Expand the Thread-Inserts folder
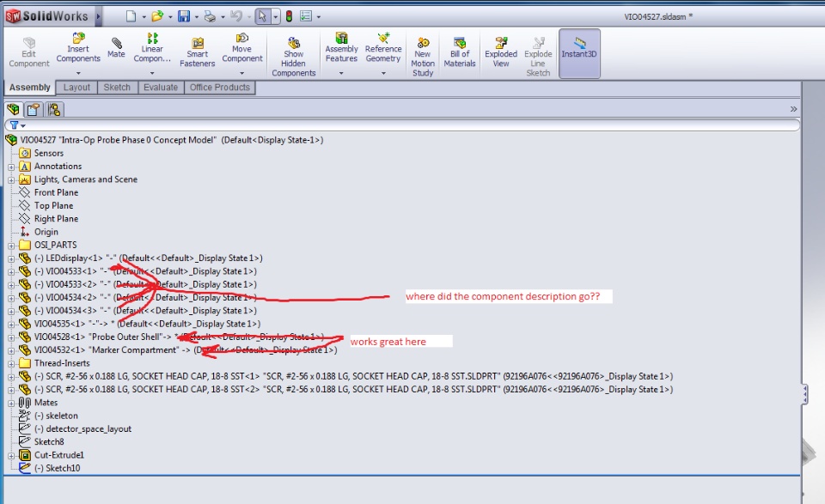The image size is (825, 504). [x=11, y=364]
